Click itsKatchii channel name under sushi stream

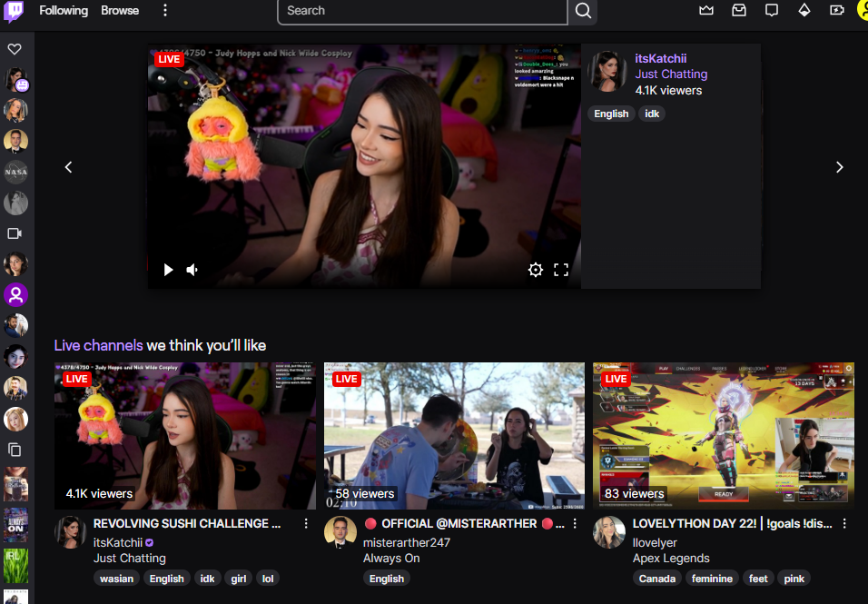(118, 542)
